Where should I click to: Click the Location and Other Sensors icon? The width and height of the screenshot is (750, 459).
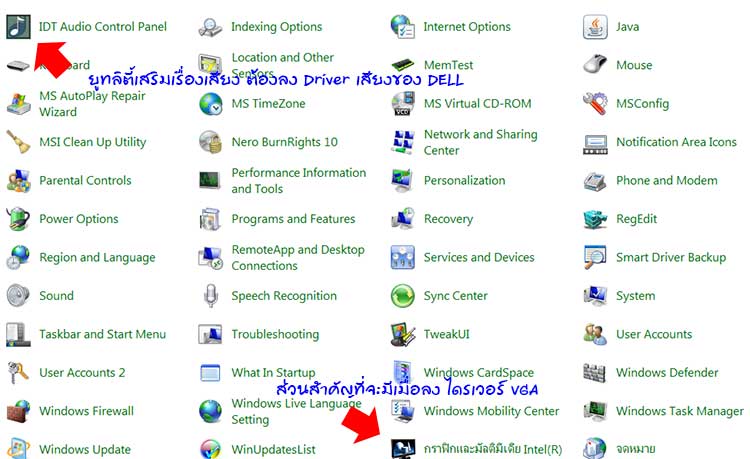pos(210,65)
